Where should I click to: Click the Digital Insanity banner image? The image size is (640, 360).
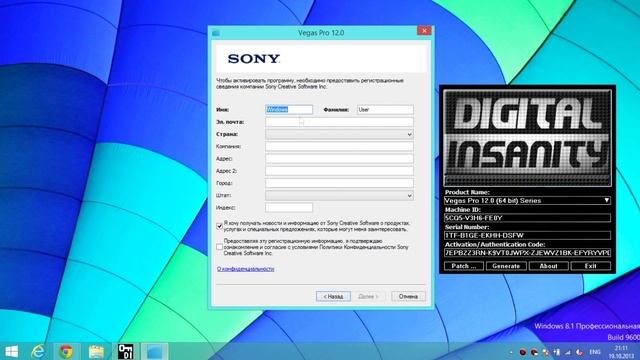click(527, 138)
